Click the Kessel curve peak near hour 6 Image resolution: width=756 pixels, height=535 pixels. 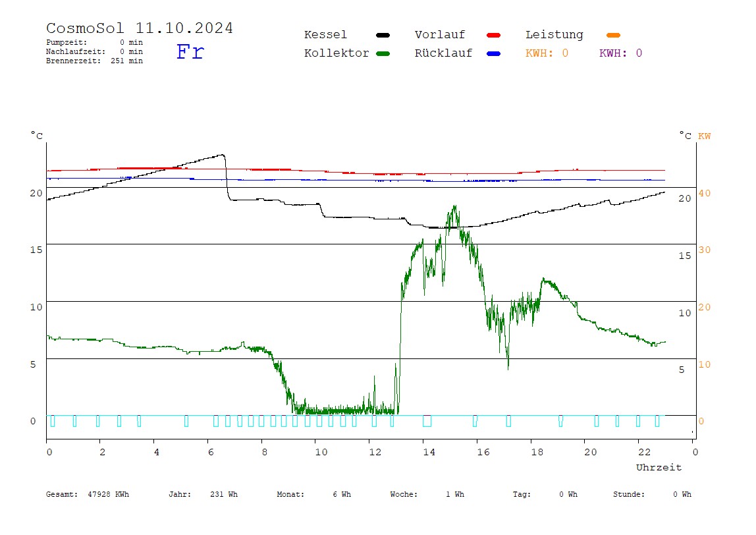[222, 155]
